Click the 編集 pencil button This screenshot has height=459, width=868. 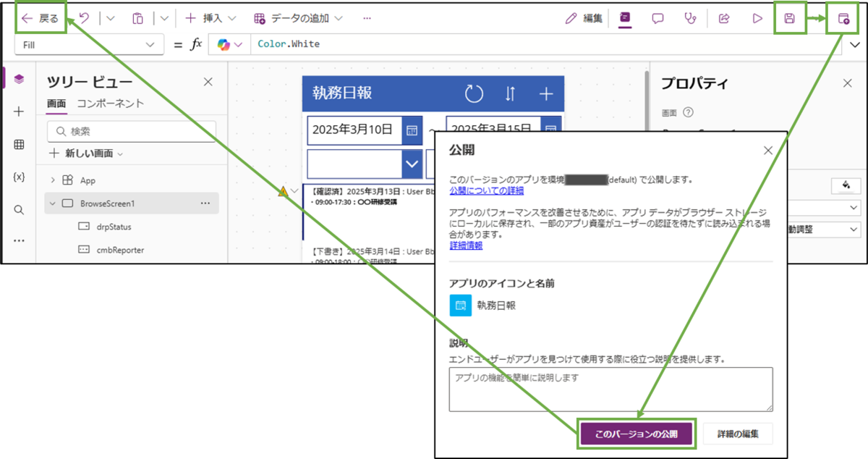point(584,18)
